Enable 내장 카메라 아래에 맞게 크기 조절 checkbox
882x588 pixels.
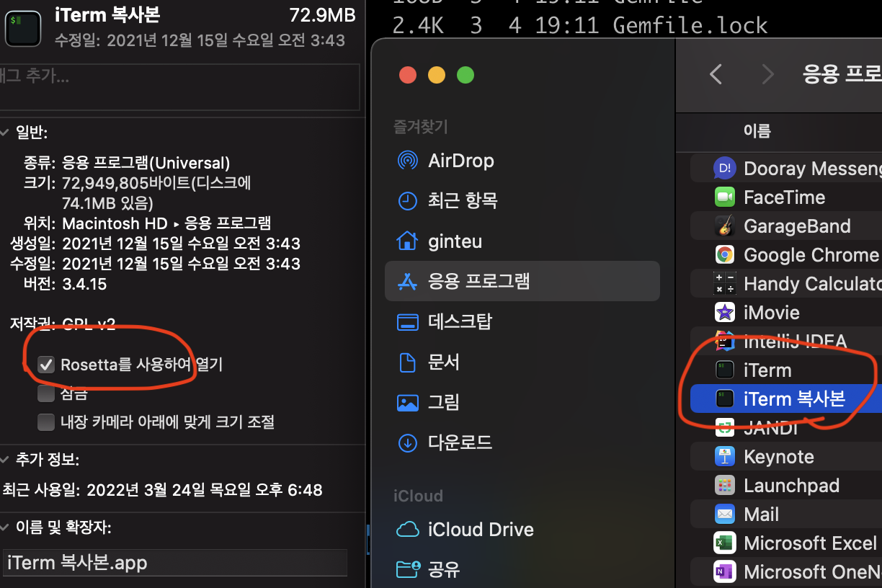tap(46, 422)
